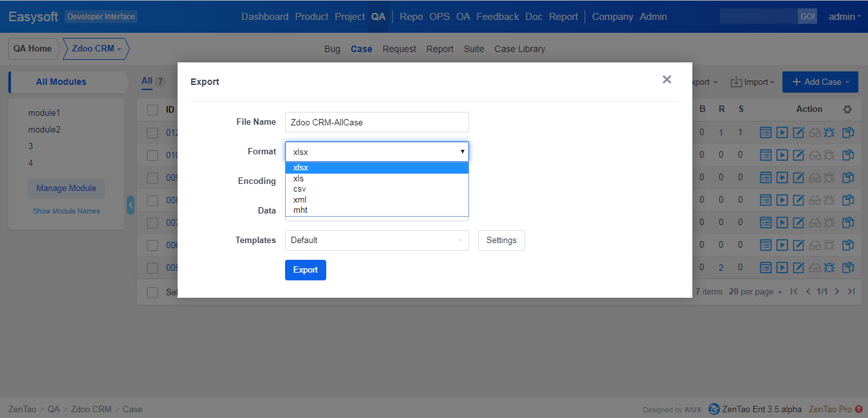This screenshot has width=868, height=418.
Task: Open the Templates dropdown showing Default
Action: tap(376, 241)
